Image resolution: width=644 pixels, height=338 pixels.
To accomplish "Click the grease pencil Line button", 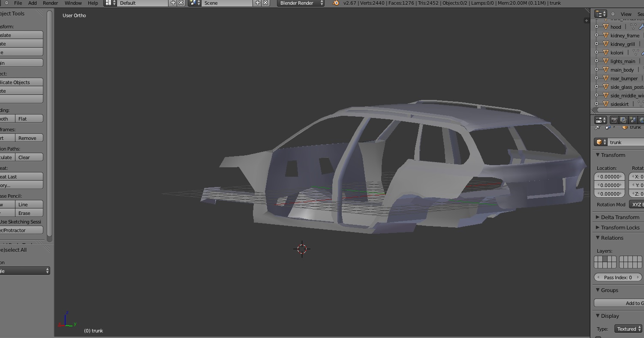I will 29,204.
